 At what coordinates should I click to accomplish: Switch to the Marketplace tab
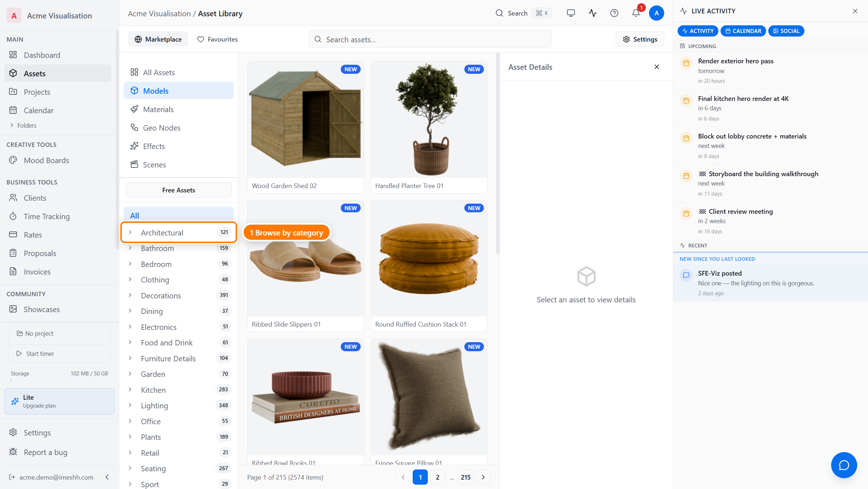pyautogui.click(x=158, y=39)
